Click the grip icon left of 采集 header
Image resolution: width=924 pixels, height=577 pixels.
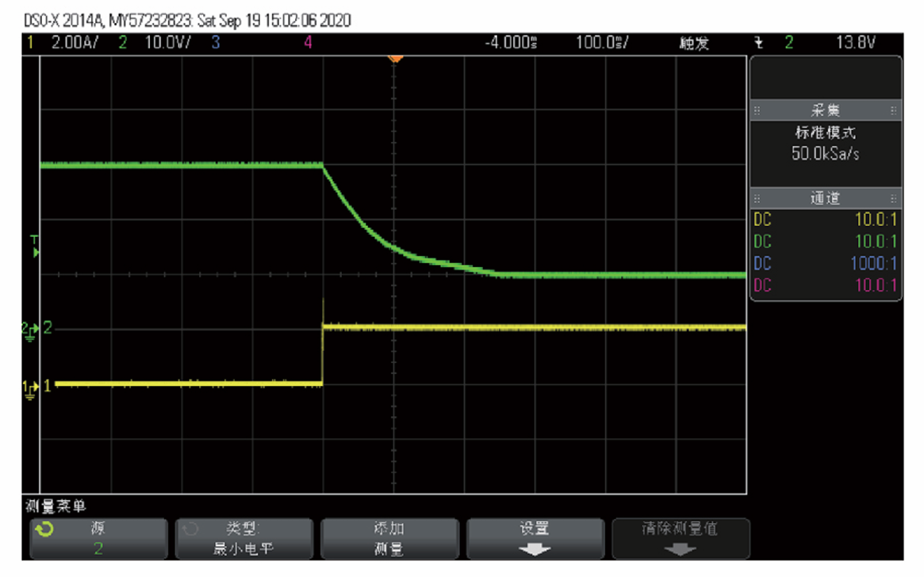point(757,111)
